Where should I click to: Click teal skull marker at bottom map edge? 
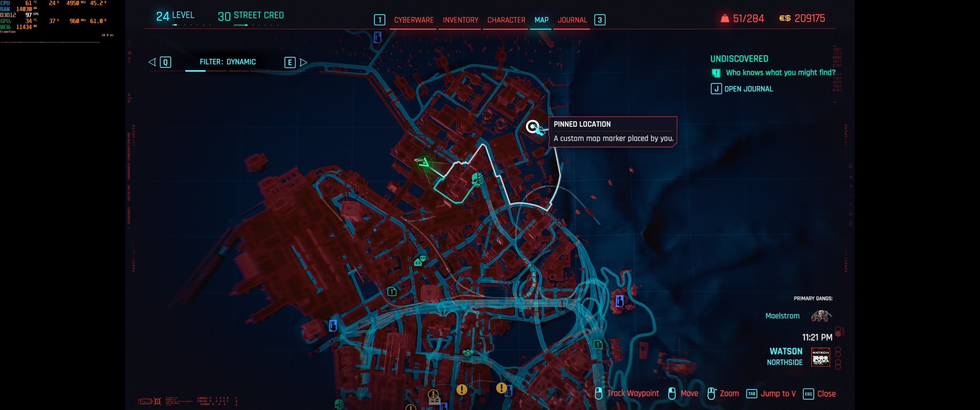coord(339,404)
